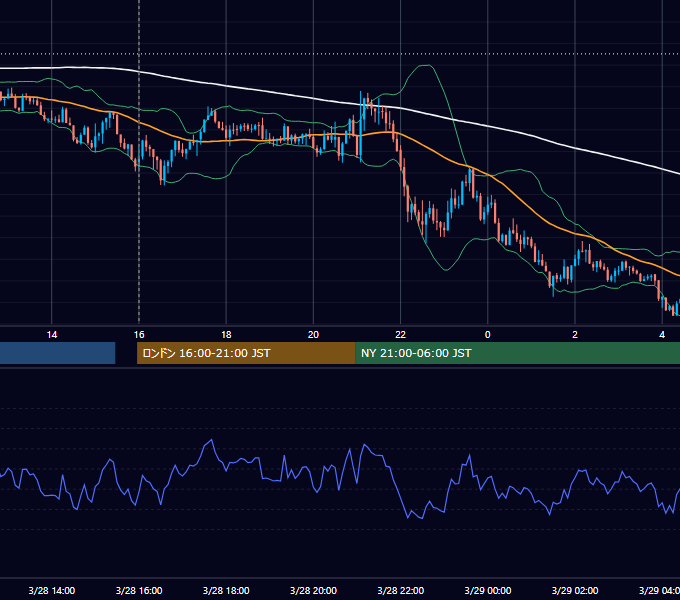Viewport: 680px width, 600px height.
Task: Click the 3/28 16:00 time axis label
Action: (139, 590)
